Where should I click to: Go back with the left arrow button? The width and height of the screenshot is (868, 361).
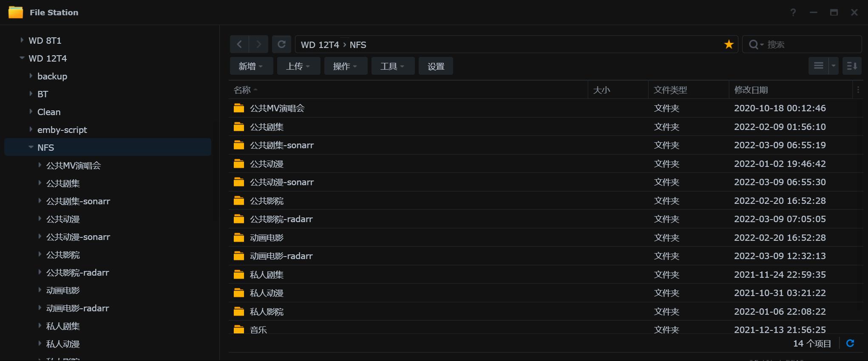239,44
